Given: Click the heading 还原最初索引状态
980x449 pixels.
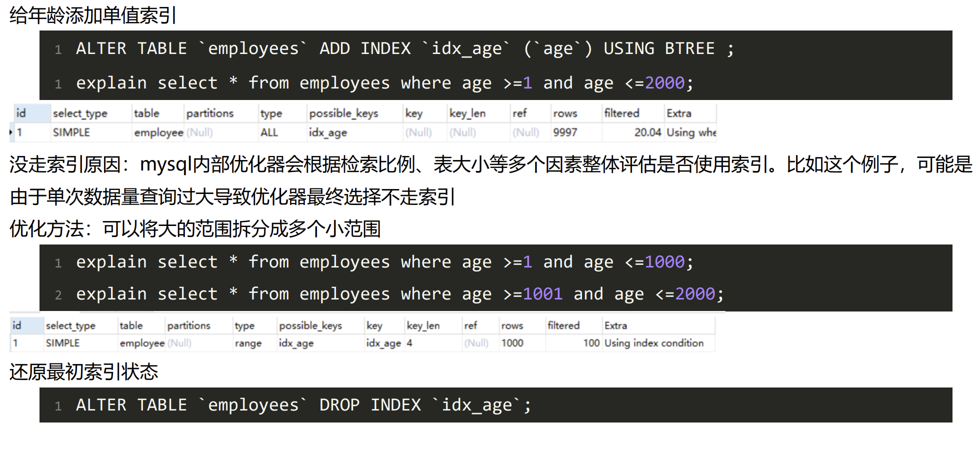Looking at the screenshot, I should [83, 372].
